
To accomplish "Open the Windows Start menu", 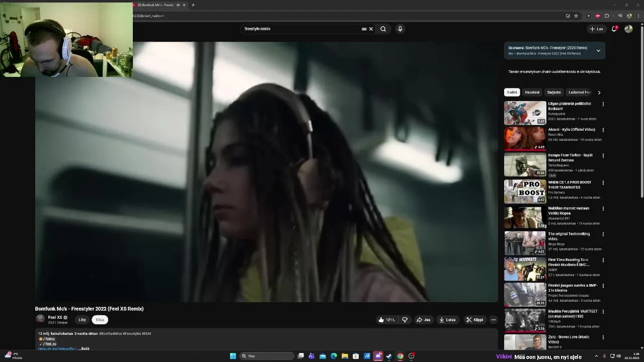I will click(x=233, y=356).
